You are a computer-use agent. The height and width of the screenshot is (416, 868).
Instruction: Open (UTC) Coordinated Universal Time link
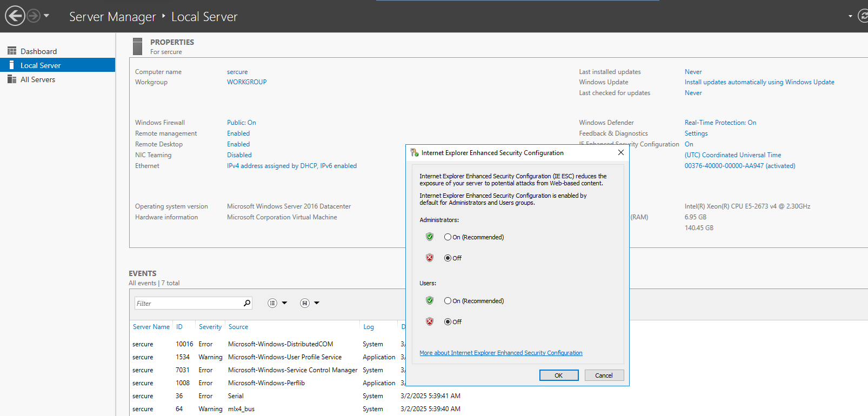[733, 155]
